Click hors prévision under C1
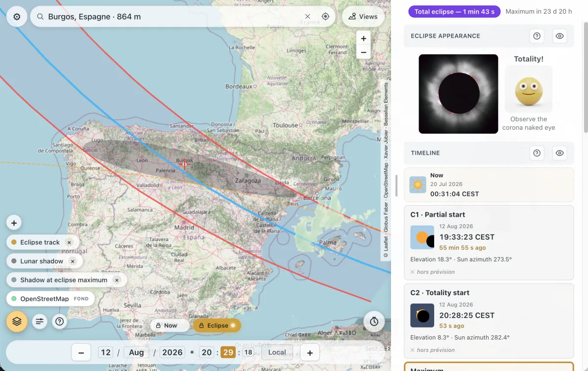This screenshot has width=588, height=371. pos(436,272)
